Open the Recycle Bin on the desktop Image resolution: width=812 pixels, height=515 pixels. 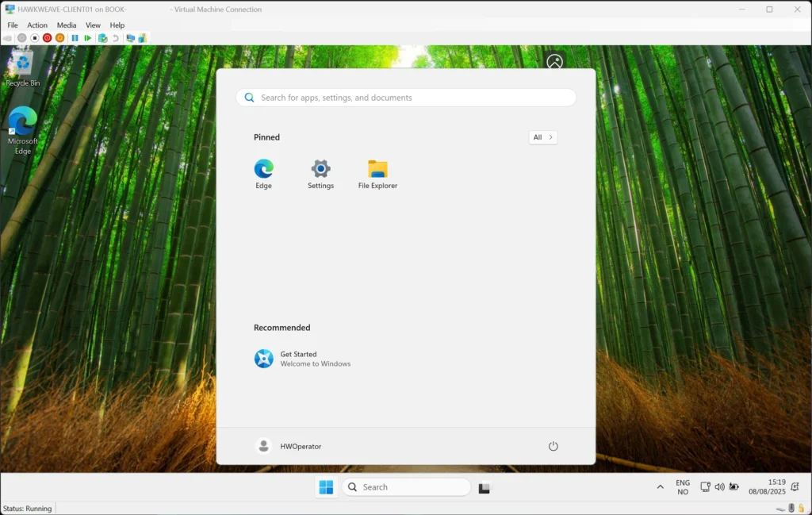pos(22,68)
